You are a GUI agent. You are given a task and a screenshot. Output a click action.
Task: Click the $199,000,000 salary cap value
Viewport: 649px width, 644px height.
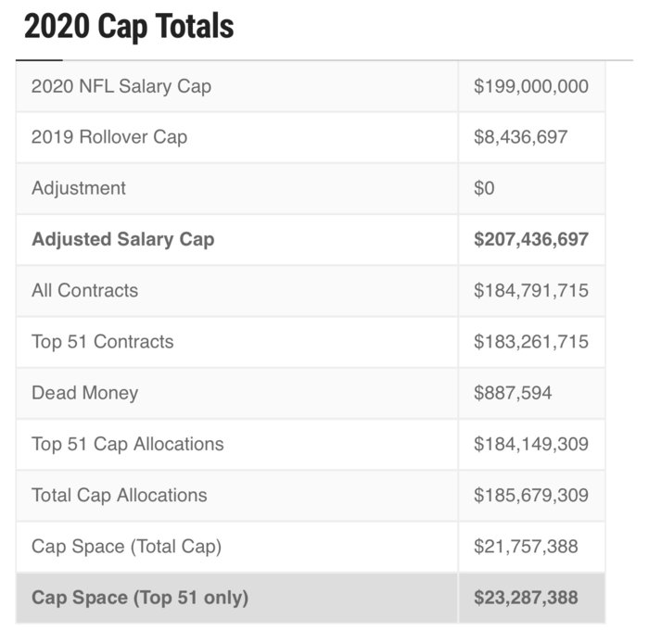(x=530, y=86)
